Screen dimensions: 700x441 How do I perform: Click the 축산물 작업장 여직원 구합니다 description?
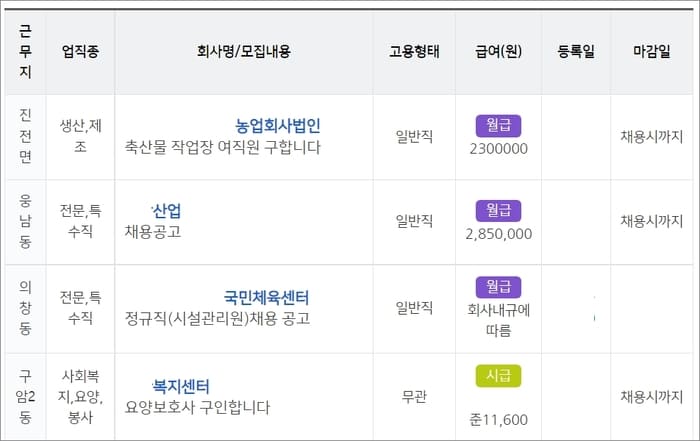(222, 147)
